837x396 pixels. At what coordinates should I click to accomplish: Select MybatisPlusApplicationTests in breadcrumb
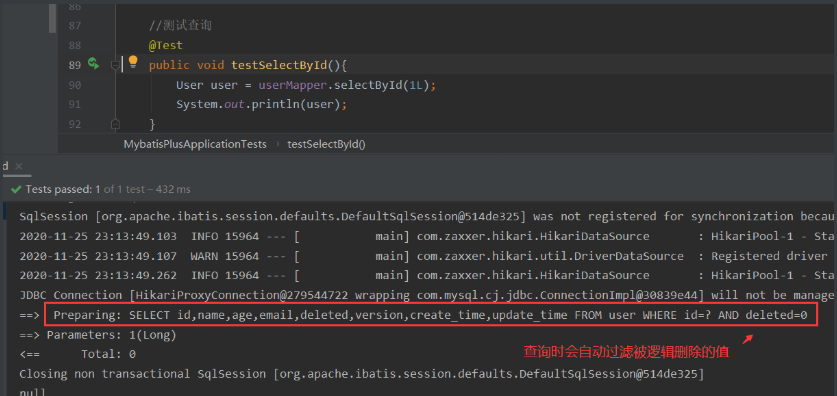point(195,144)
